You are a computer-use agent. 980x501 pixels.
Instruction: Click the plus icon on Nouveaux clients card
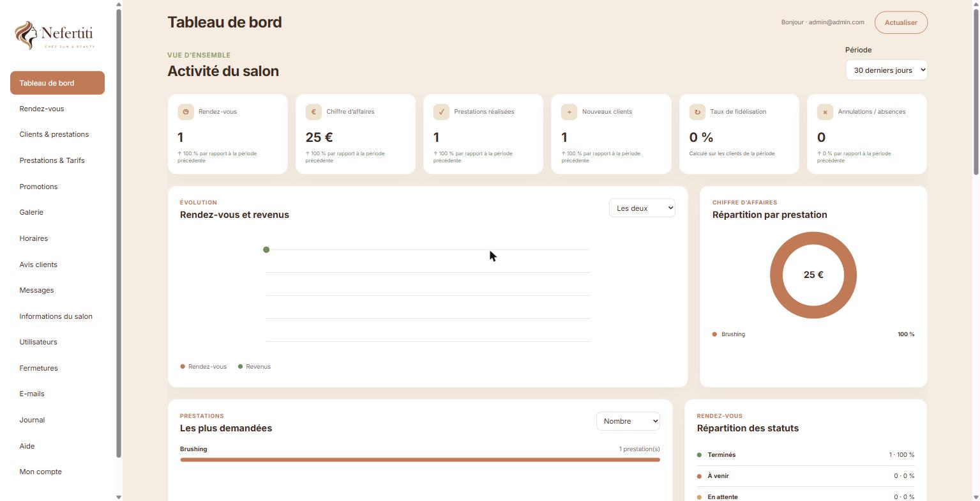[x=569, y=112]
